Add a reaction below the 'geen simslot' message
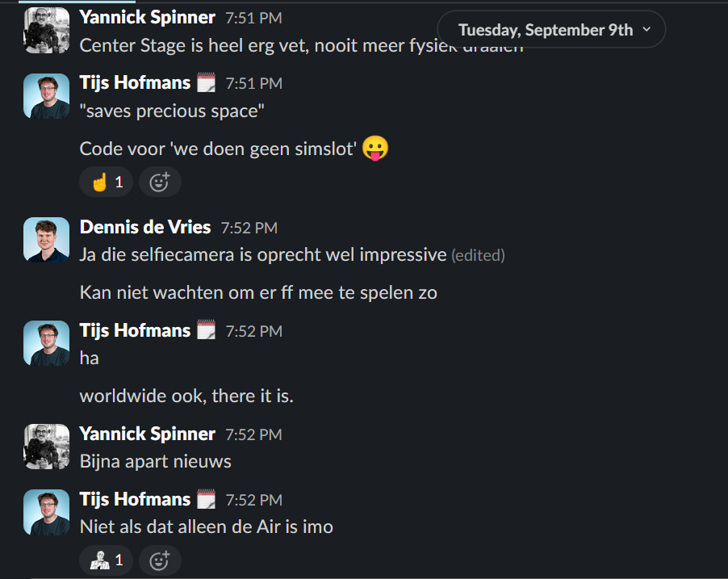The width and height of the screenshot is (728, 579). tap(160, 182)
